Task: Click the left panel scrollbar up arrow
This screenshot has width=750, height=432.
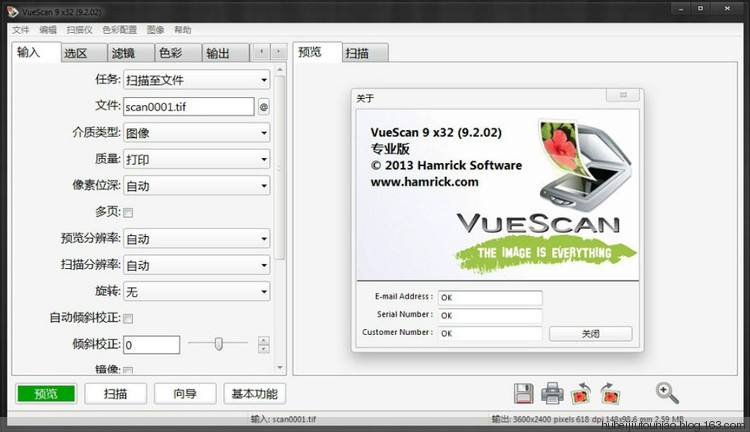Action: tap(280, 70)
